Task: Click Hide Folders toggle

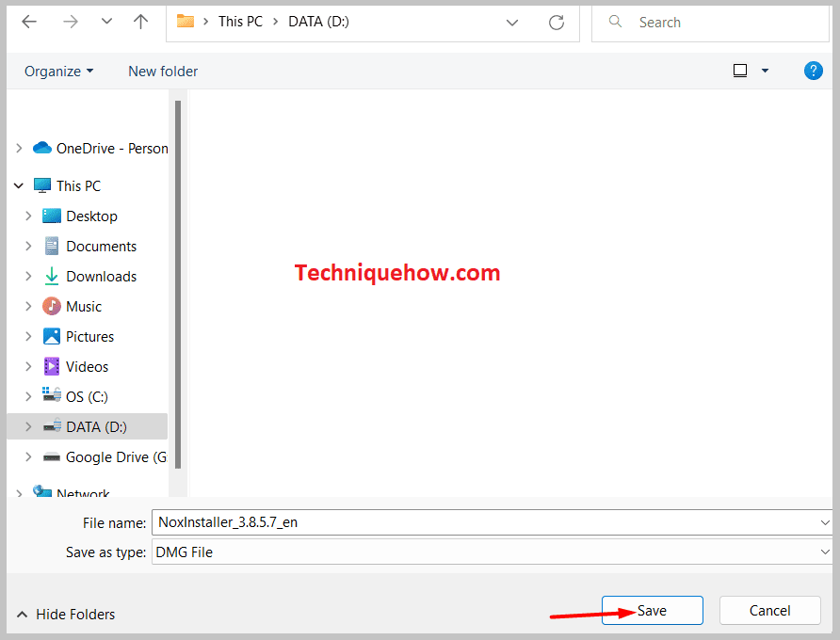Action: point(66,615)
